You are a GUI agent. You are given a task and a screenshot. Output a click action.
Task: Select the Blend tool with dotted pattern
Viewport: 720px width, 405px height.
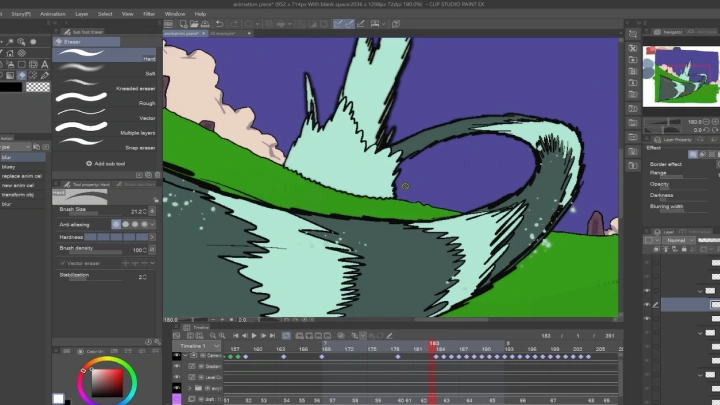33,75
